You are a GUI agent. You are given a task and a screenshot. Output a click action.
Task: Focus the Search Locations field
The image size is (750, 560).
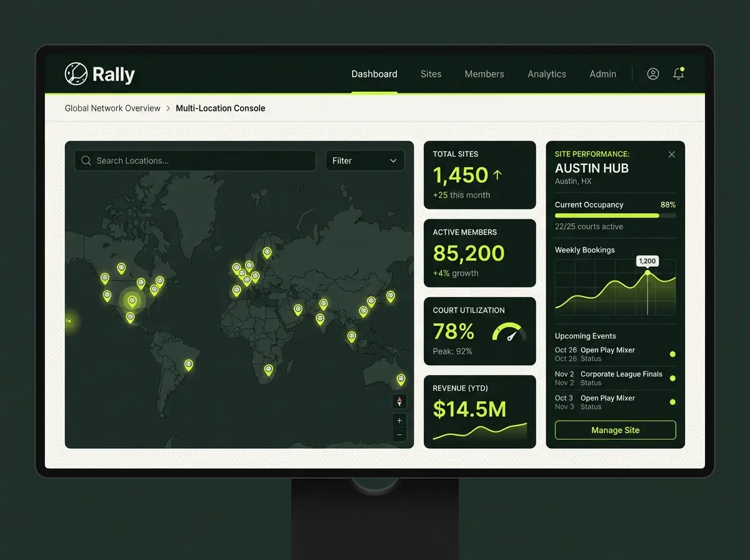(x=195, y=161)
